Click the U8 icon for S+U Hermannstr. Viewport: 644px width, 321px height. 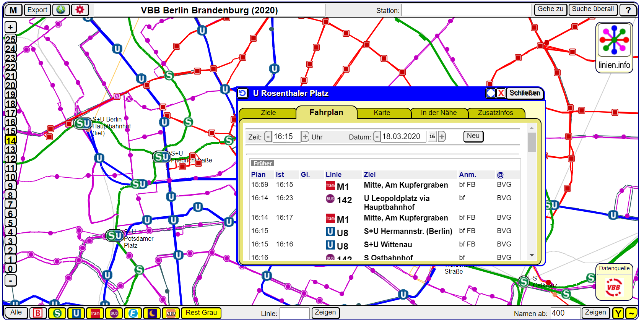click(x=330, y=231)
